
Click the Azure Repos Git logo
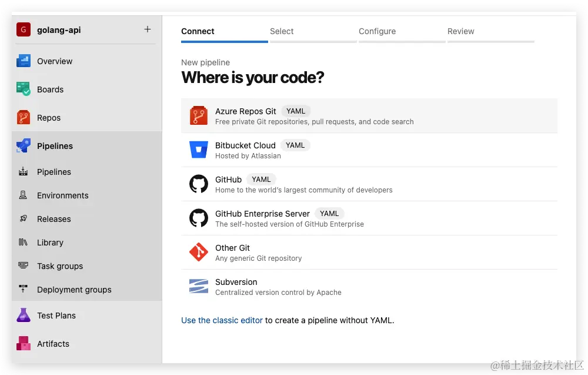198,115
